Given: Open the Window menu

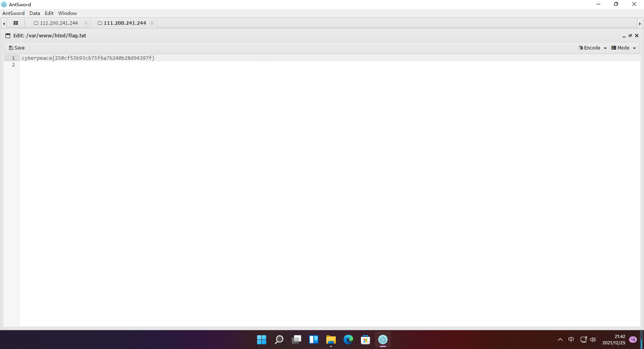Looking at the screenshot, I should 68,13.
